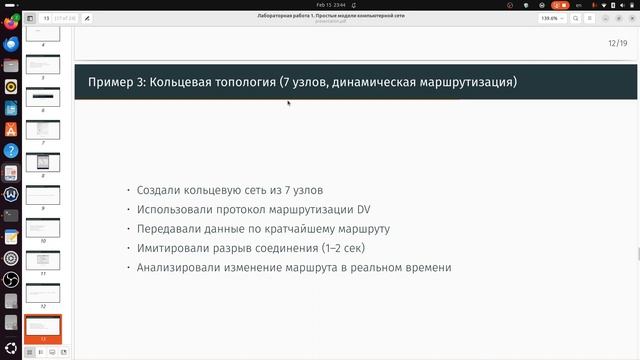Image resolution: width=640 pixels, height=360 pixels.
Task: Open OBS Studio from the dock
Action: coord(11,280)
